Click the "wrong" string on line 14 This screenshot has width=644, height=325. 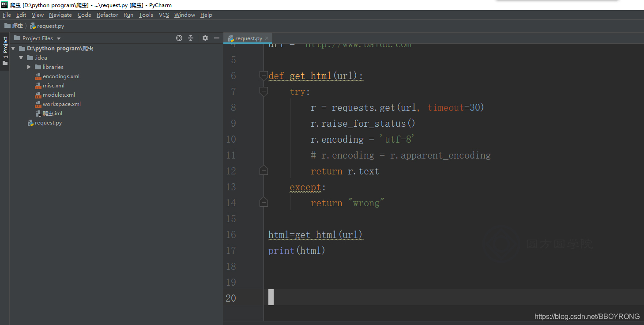[366, 203]
